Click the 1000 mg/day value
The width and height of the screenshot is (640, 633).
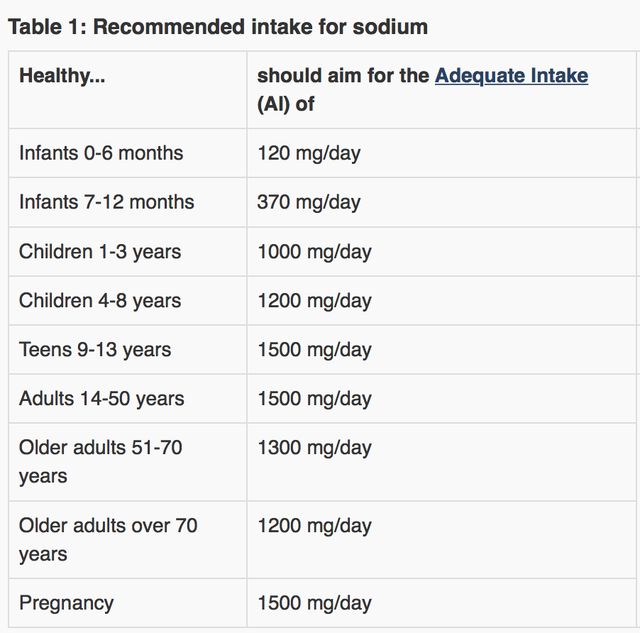[314, 251]
